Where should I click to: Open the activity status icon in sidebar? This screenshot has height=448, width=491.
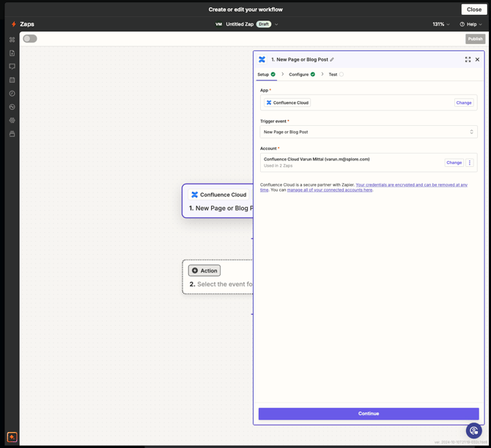[x=12, y=107]
